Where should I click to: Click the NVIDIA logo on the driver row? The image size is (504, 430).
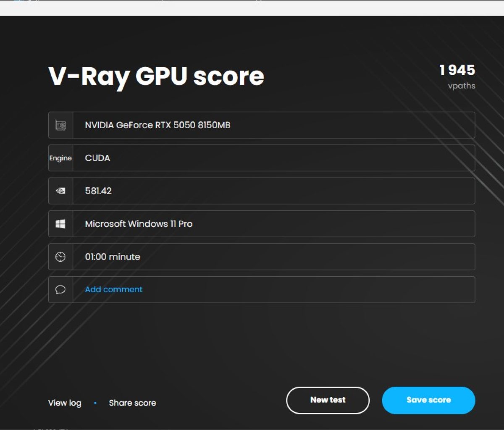point(60,191)
